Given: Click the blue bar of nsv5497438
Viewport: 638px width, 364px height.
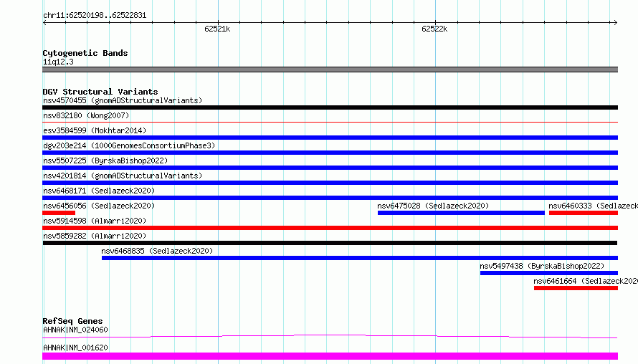Looking at the screenshot, I should [549, 273].
